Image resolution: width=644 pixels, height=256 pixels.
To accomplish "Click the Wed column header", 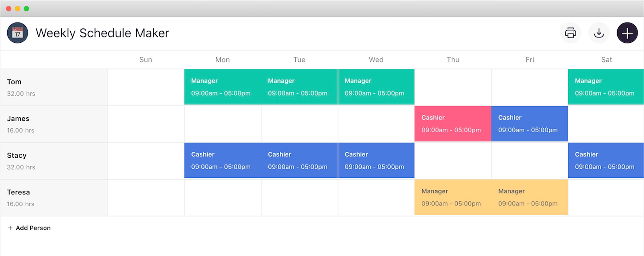I will coord(376,60).
